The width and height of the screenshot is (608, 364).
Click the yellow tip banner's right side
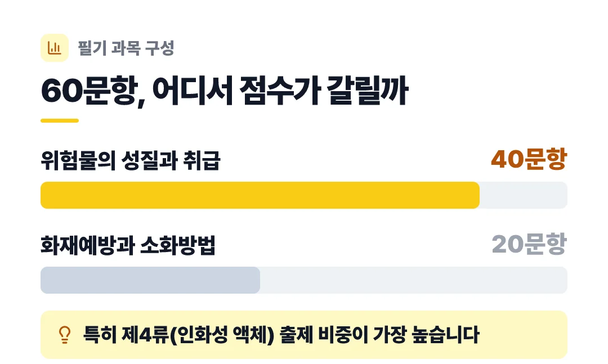(524, 335)
